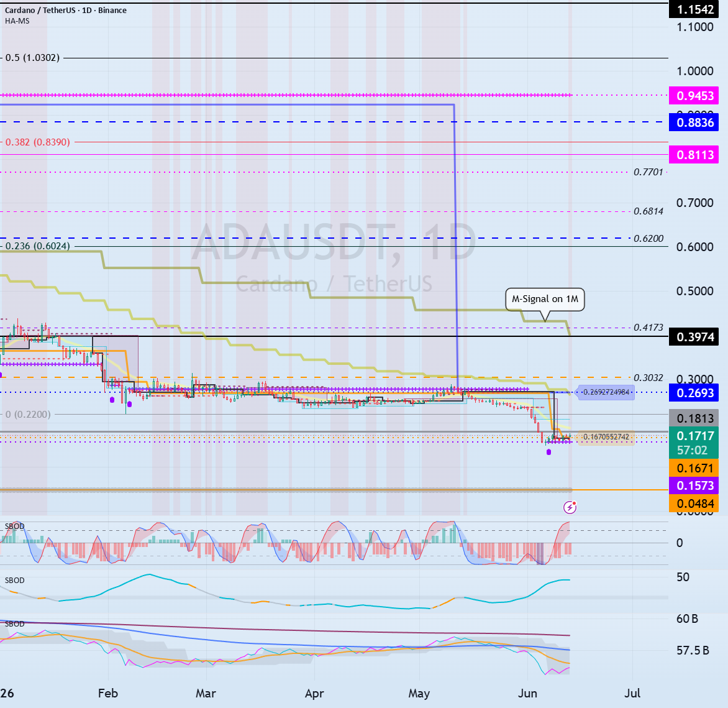Click the lightning bolt flash icon
The width and height of the screenshot is (728, 708).
coord(570,507)
